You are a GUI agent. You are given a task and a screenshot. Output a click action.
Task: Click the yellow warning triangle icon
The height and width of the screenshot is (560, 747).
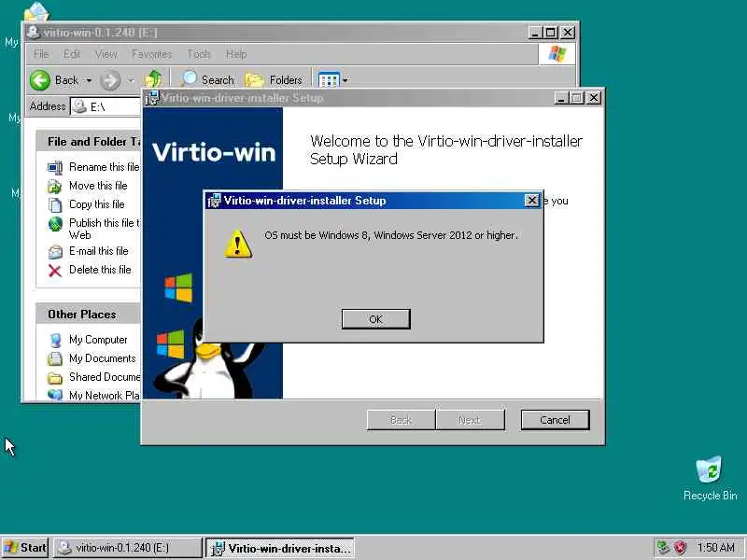[238, 244]
